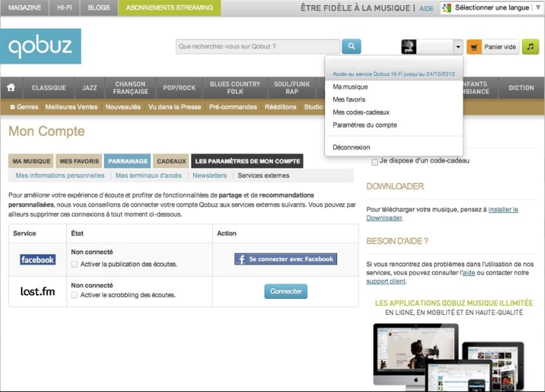Screen dimensions: 545x392
Task: Click the shopping cart icon
Action: 474,47
